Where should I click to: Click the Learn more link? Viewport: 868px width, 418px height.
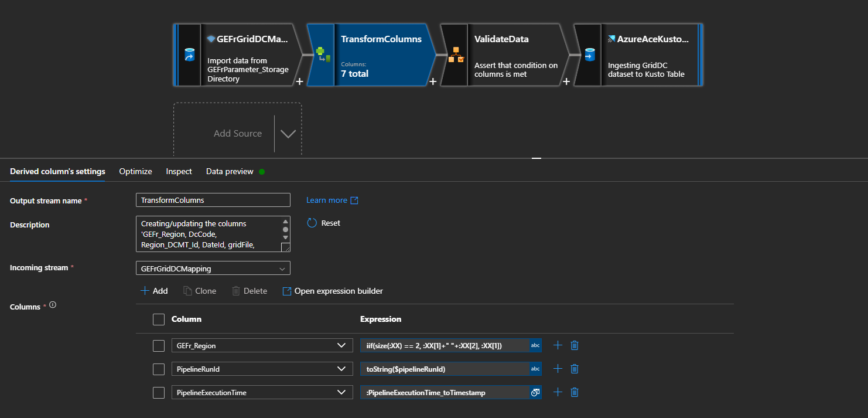click(332, 200)
